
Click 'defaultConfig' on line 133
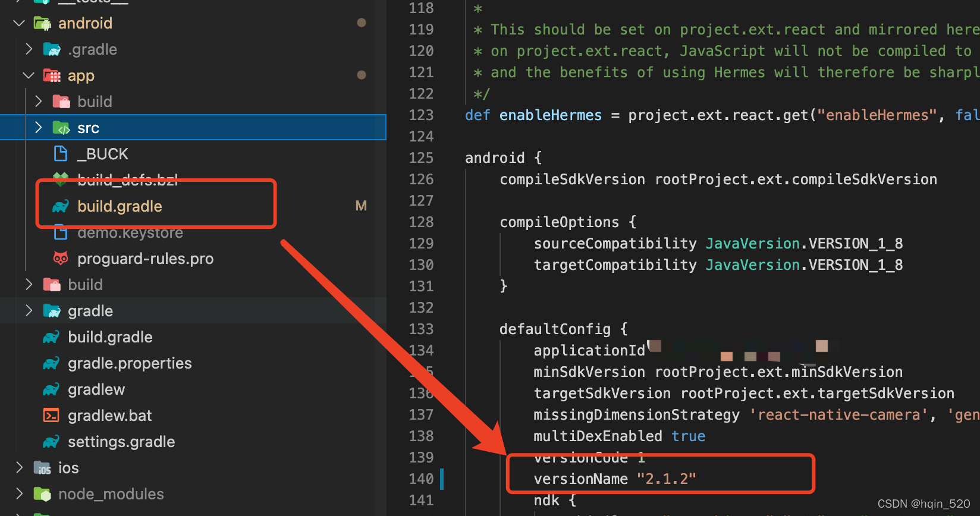click(555, 329)
